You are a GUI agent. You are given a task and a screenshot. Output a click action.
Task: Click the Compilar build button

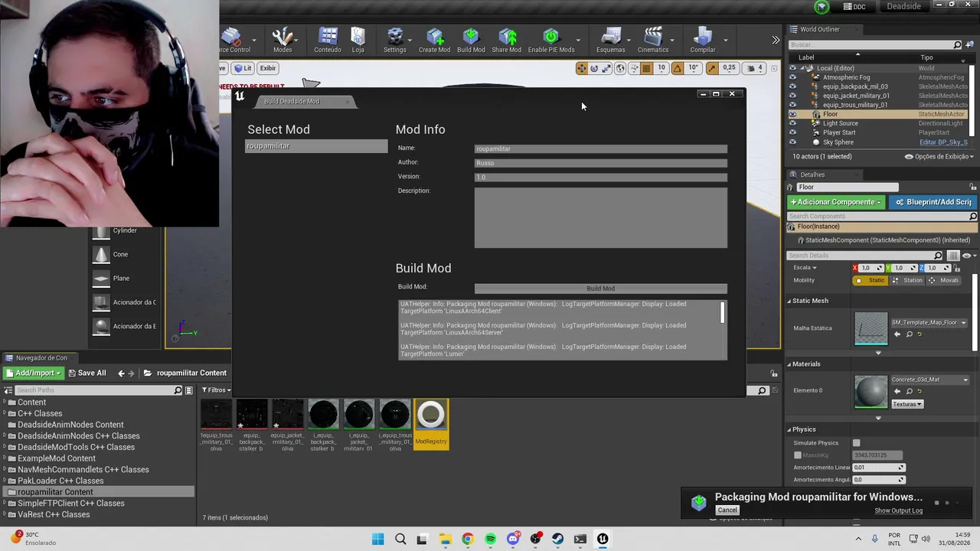(x=703, y=41)
